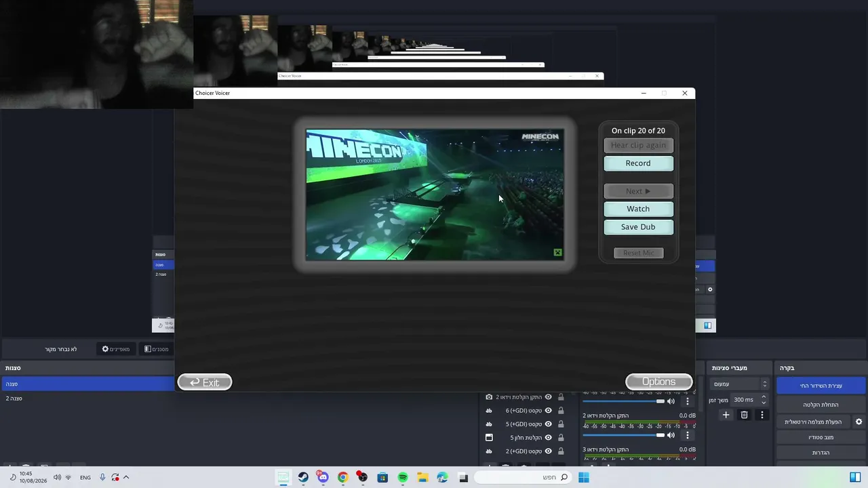The width and height of the screenshot is (868, 488).
Task: Open Google Chrome from the taskbar
Action: point(342,478)
